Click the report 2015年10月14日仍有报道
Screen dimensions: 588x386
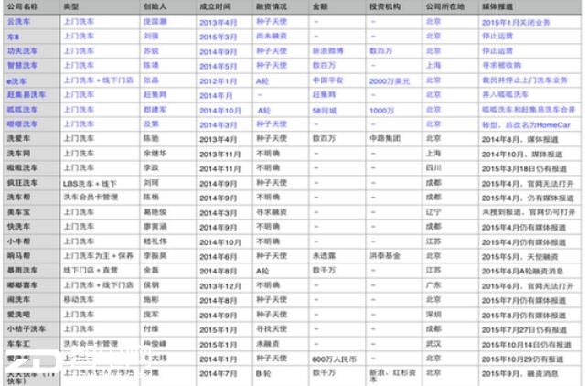pyautogui.click(x=526, y=344)
